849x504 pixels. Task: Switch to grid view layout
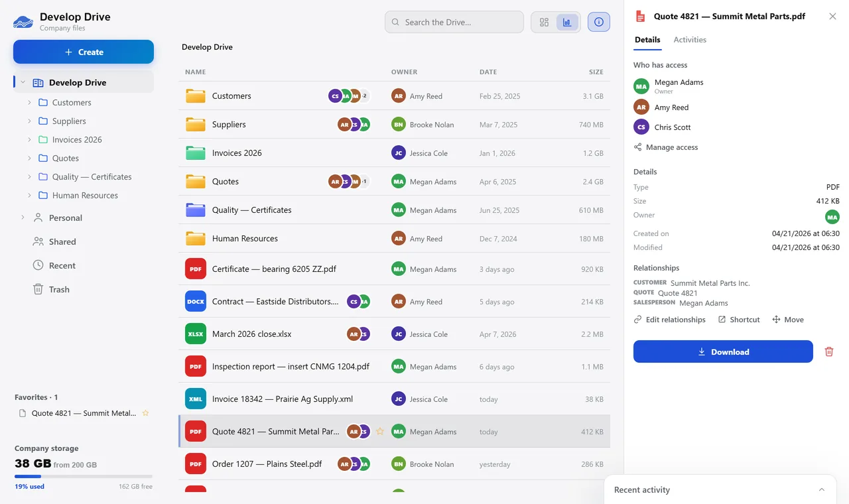[544, 22]
